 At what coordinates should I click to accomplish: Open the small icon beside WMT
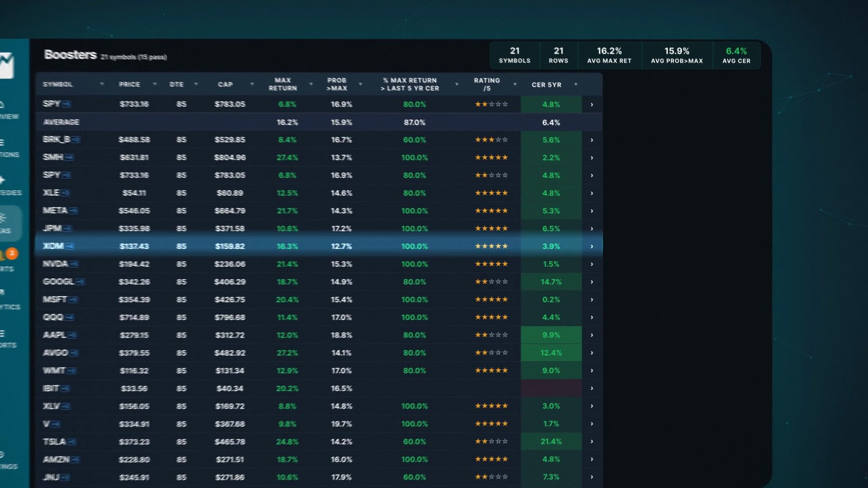coord(72,371)
